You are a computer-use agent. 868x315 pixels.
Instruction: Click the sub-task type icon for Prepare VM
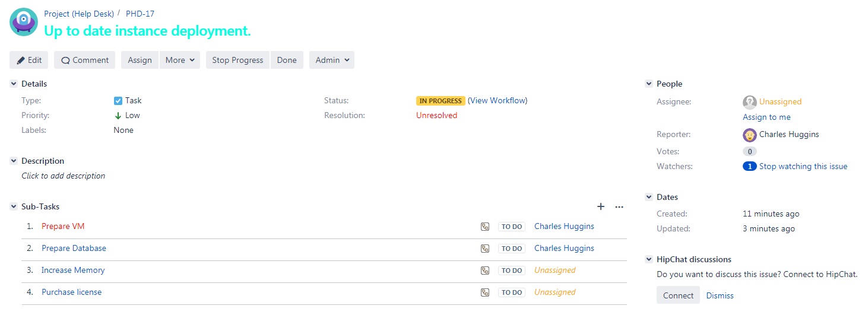pyautogui.click(x=485, y=227)
